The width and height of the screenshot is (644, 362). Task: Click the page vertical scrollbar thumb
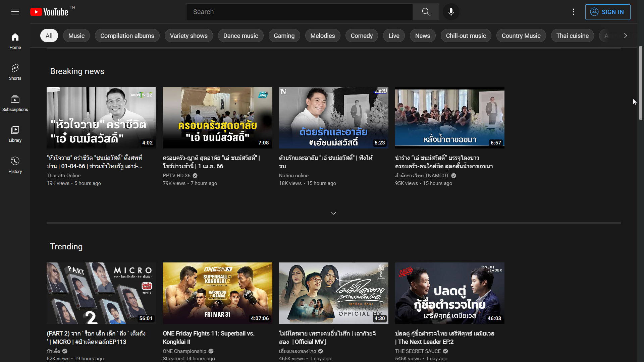pos(640,83)
